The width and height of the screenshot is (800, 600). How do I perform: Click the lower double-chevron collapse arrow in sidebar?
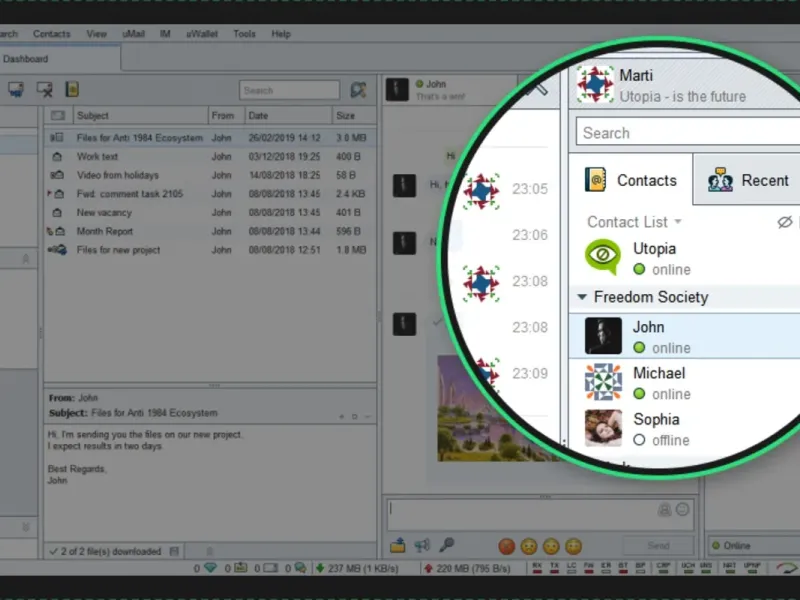click(26, 527)
